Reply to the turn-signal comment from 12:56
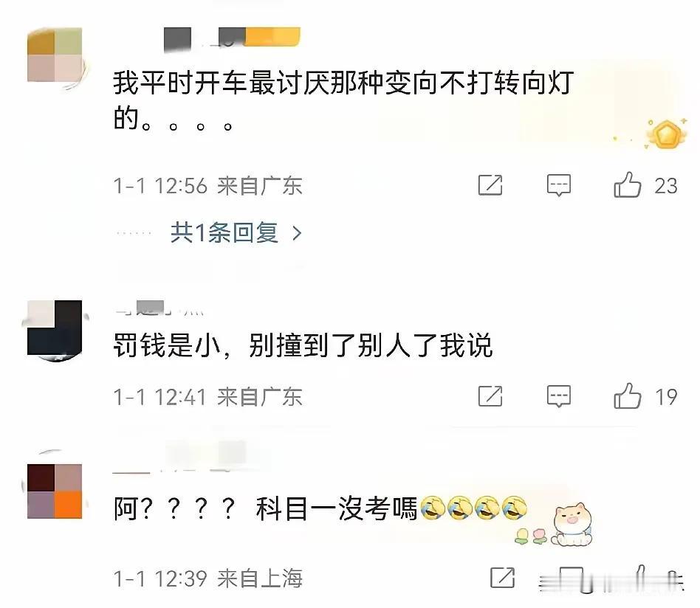 pos(558,185)
